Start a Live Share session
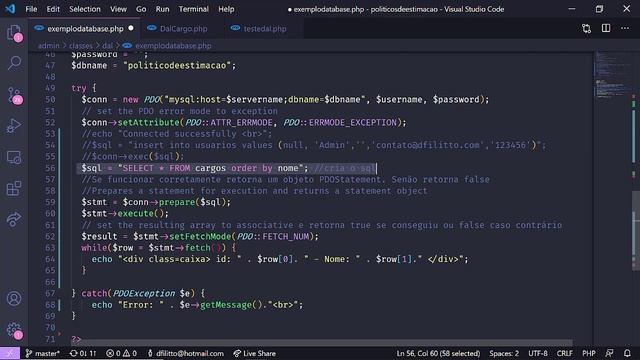Viewport: 640px width, 360px height. coord(254,353)
